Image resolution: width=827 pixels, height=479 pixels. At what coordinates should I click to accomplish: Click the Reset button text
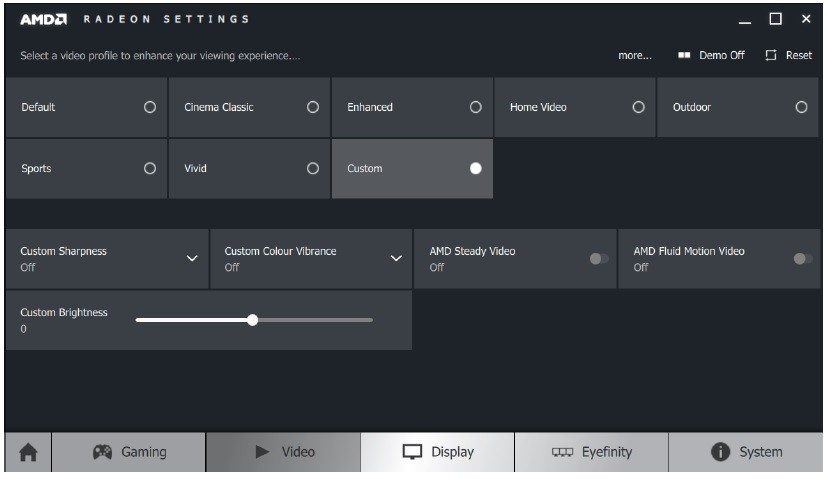coord(799,55)
